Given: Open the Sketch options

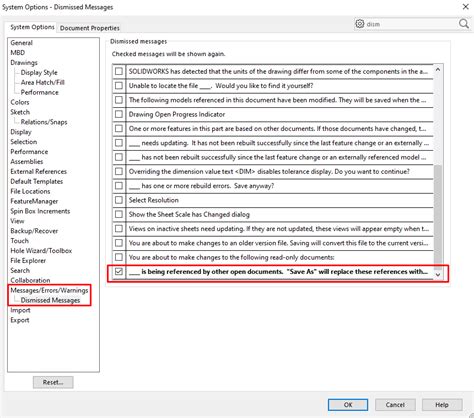Looking at the screenshot, I should coord(20,112).
